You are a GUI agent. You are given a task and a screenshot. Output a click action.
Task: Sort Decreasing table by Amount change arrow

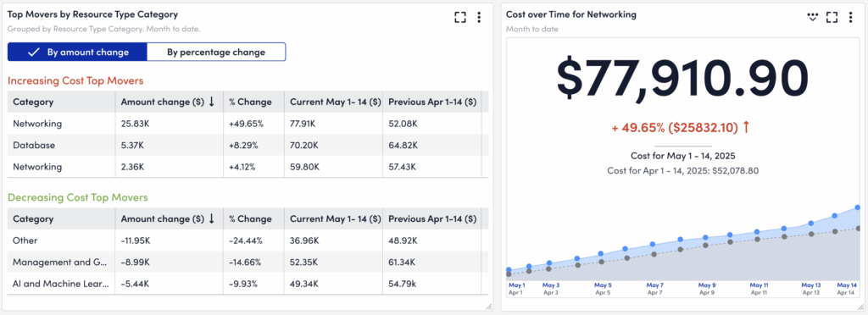pyautogui.click(x=211, y=218)
